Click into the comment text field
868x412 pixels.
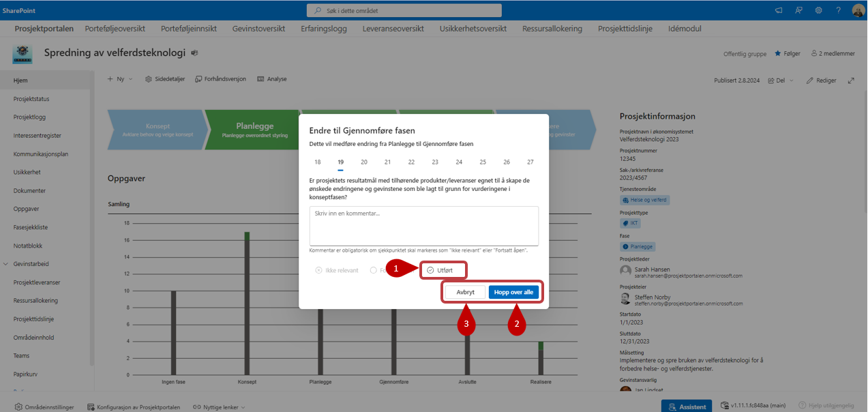coord(423,225)
